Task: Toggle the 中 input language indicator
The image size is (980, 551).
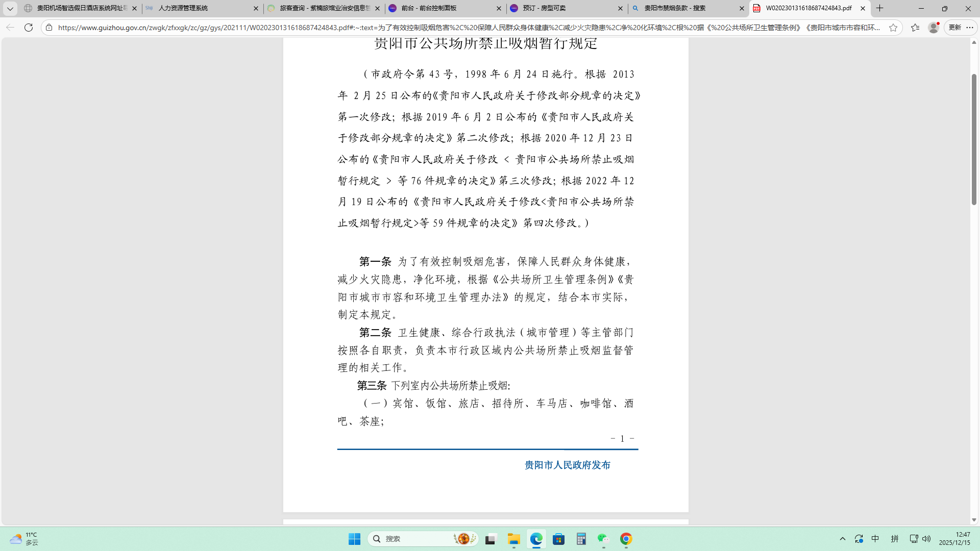Action: [x=875, y=539]
